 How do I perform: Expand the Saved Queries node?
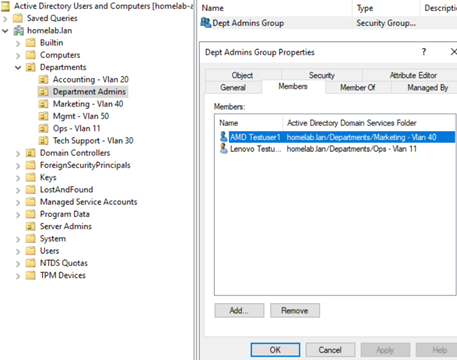pos(5,19)
